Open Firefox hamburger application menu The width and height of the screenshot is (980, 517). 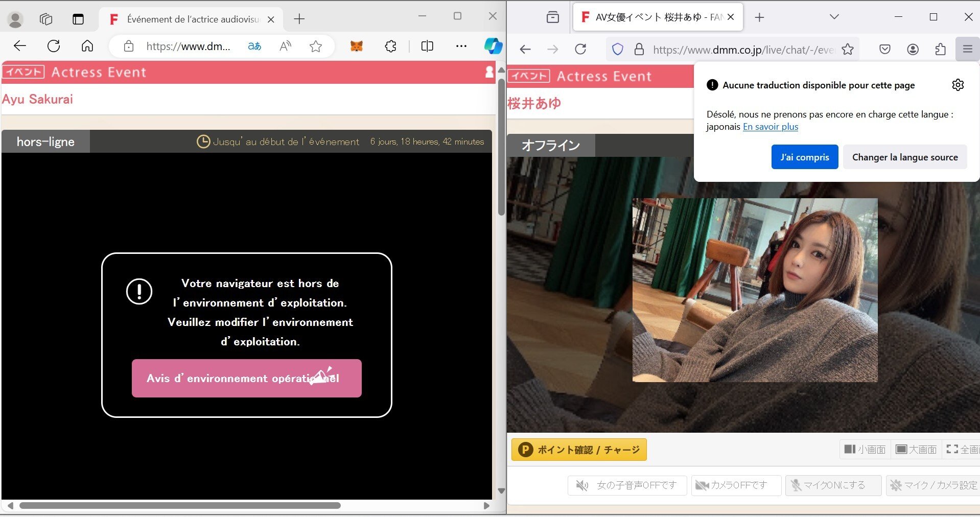(967, 50)
